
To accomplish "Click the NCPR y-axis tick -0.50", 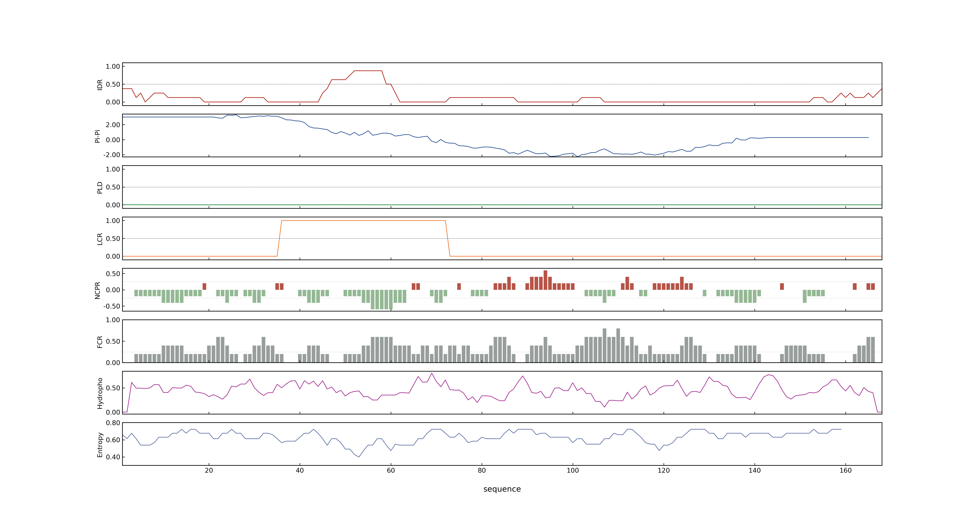I will point(112,306).
